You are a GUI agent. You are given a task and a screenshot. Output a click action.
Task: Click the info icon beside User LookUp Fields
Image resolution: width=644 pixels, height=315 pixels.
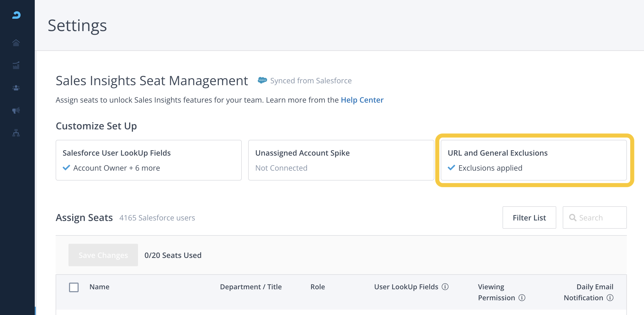[x=445, y=287]
